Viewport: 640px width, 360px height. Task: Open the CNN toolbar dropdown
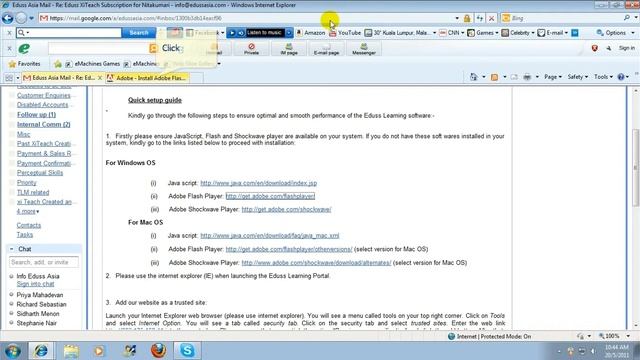pyautogui.click(x=462, y=33)
